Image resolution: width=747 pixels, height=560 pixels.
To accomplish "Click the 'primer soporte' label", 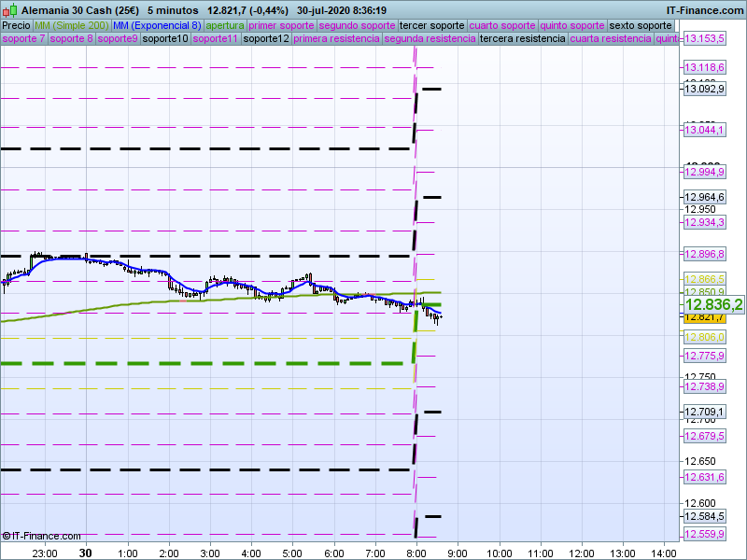I will pyautogui.click(x=282, y=25).
